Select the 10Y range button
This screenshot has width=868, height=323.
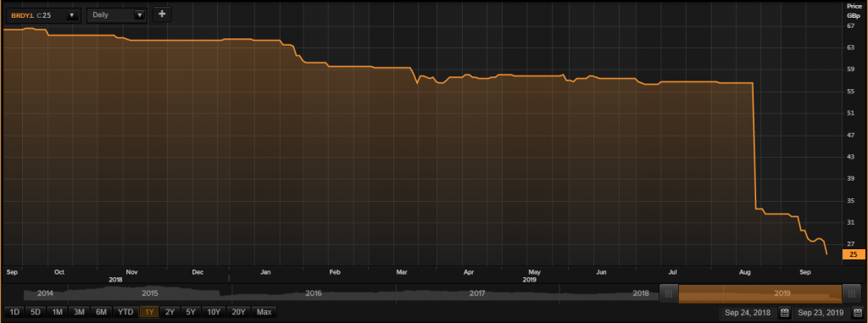[214, 313]
